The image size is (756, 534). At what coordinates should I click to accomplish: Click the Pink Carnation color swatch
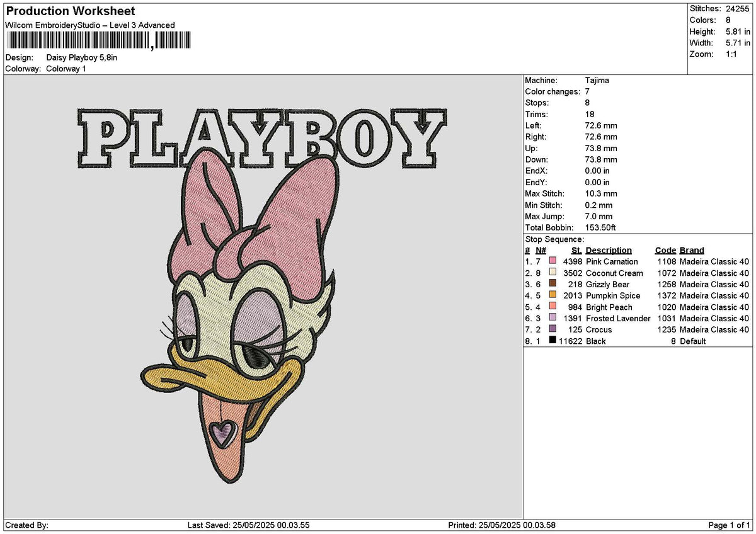click(553, 261)
